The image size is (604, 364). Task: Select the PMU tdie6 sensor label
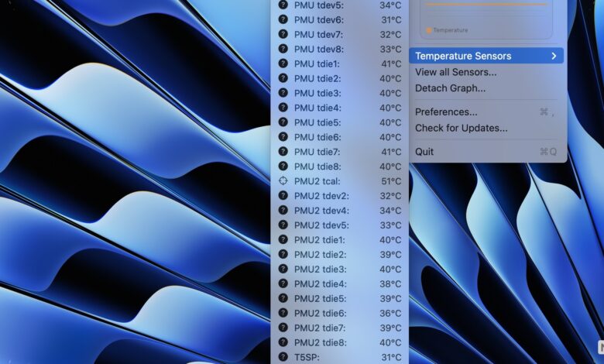(317, 137)
